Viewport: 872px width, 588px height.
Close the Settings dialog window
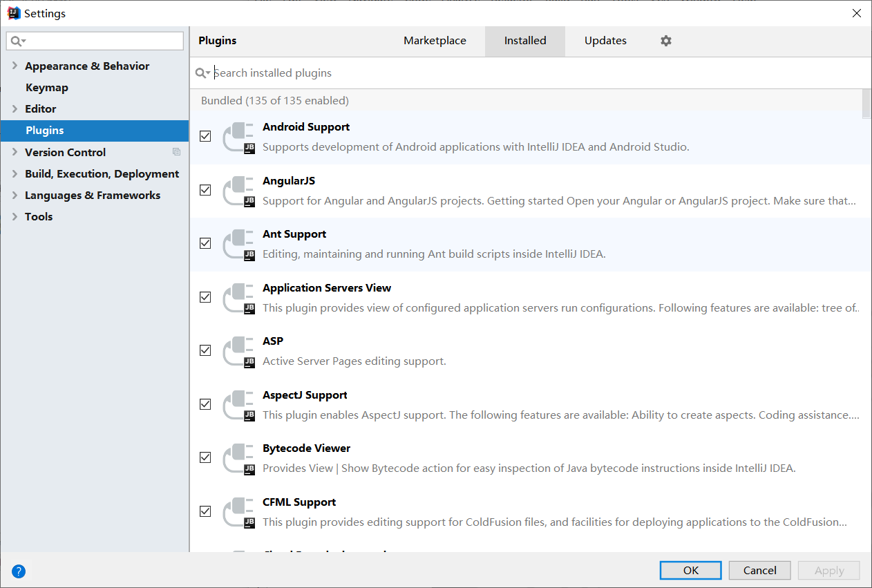(x=856, y=13)
